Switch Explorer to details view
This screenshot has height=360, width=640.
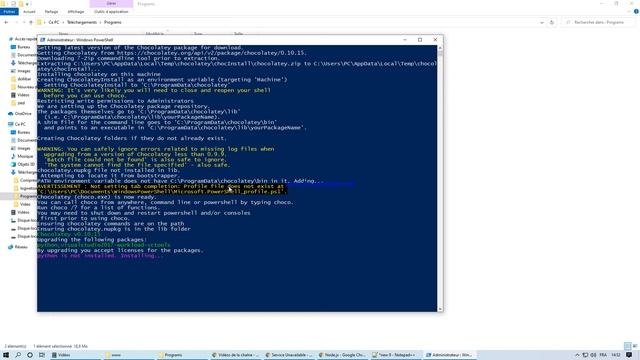pos(628,346)
